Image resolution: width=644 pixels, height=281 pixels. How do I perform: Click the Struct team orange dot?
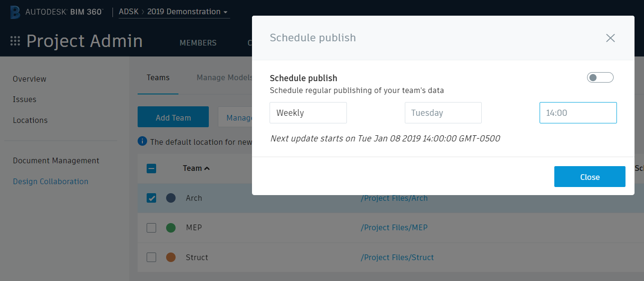coord(170,257)
